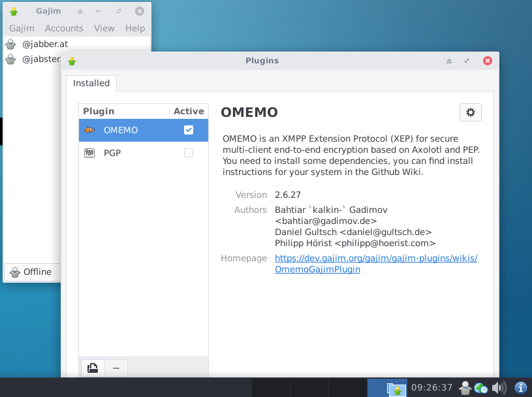Disable the OMEMO active checkbox
Viewport: 532px width, 397px height.
[x=189, y=130]
